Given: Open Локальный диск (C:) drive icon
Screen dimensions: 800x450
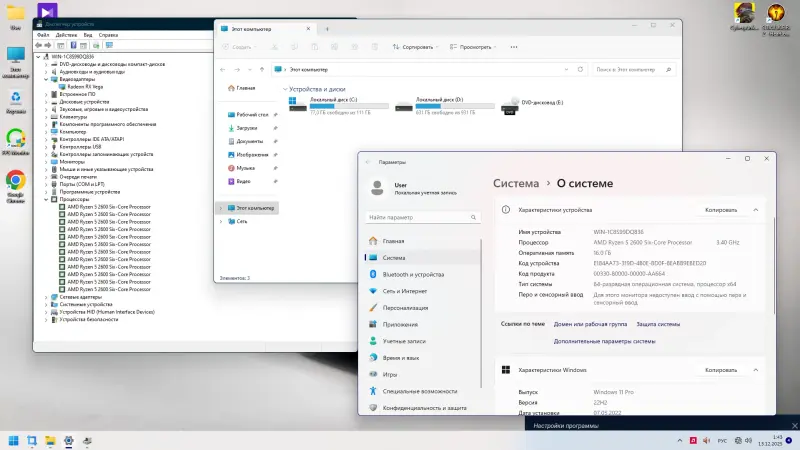Looking at the screenshot, I should pyautogui.click(x=298, y=107).
